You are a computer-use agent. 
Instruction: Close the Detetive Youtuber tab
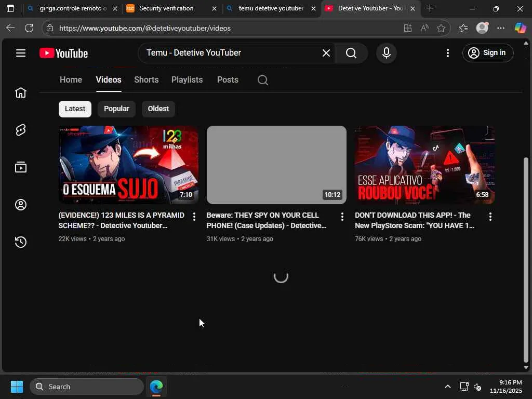tap(413, 8)
